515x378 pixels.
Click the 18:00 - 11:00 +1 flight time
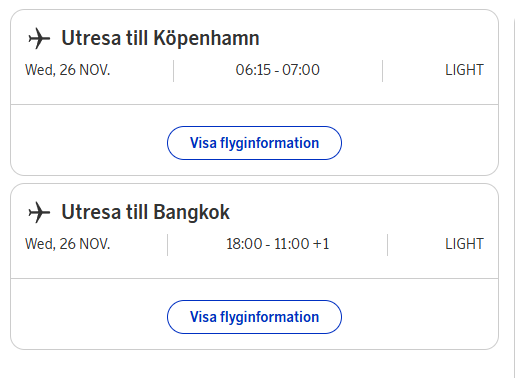coord(278,244)
